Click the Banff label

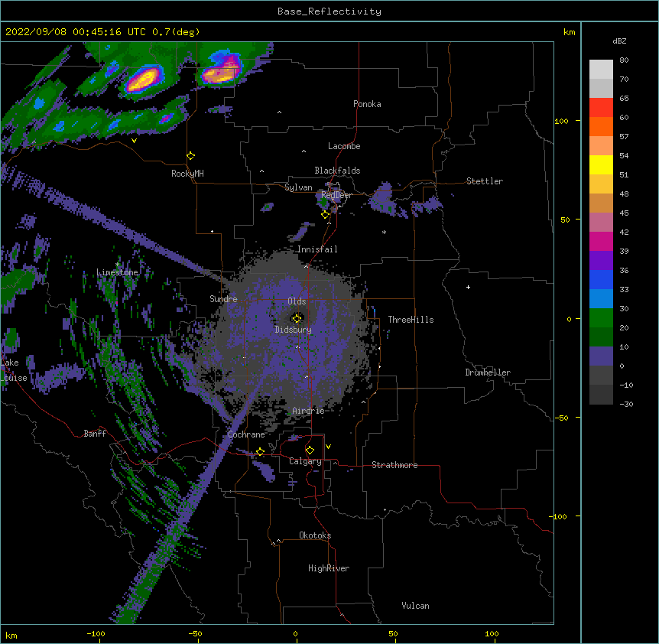coord(95,434)
